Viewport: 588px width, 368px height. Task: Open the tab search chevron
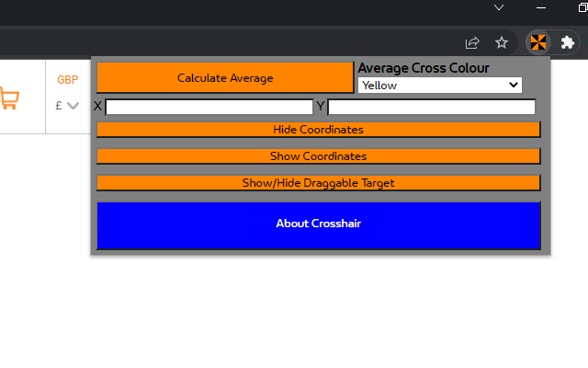pos(499,7)
